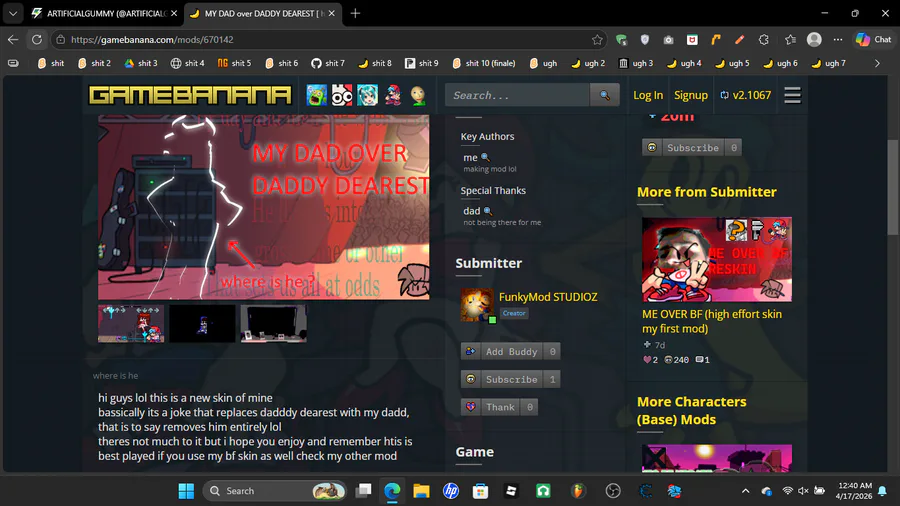Image resolution: width=900 pixels, height=506 pixels.
Task: Open the browser profile avatar
Action: (x=814, y=40)
